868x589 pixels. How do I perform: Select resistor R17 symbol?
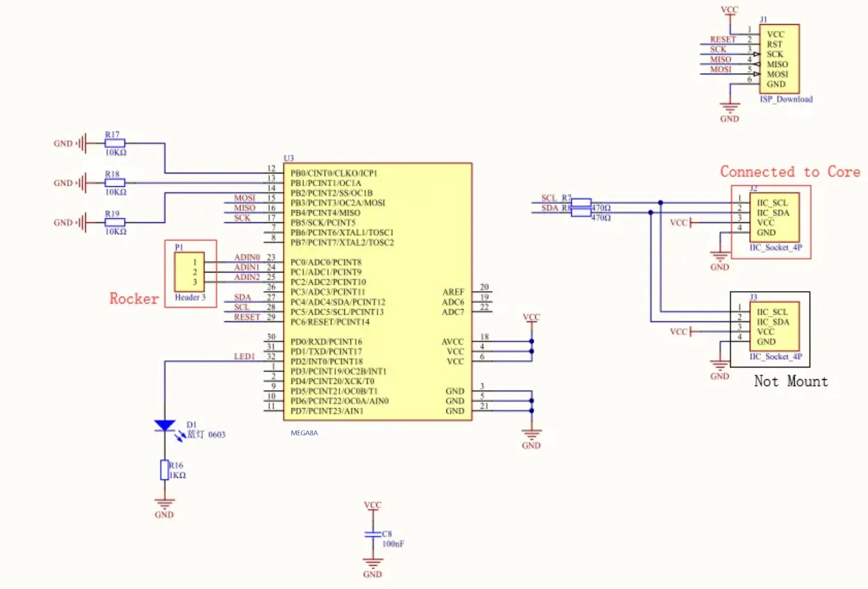[x=115, y=143]
